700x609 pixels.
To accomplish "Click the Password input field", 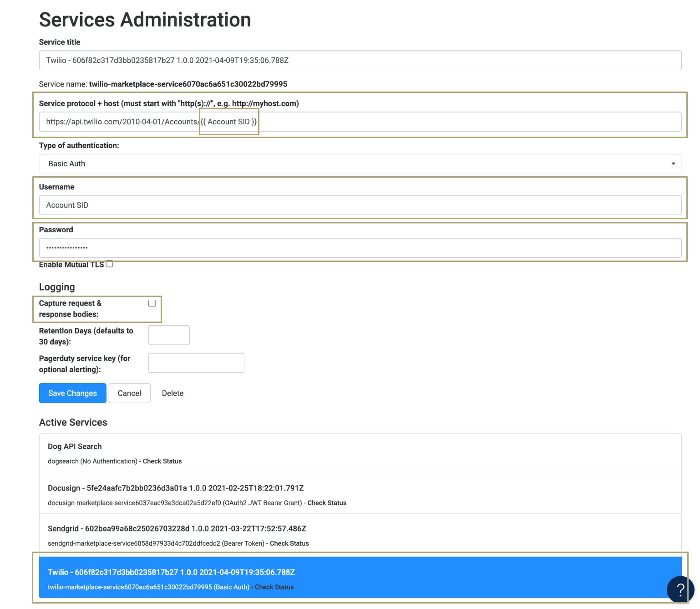I will coord(360,248).
